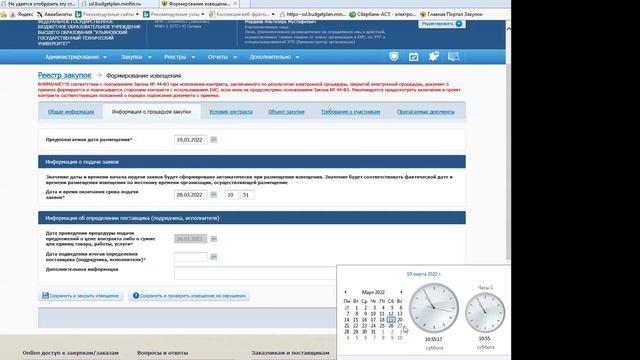Image resolution: width=640 pixels, height=360 pixels.
Task: Click the 'Заказчикам и поставщикам' footer heading
Action: click(x=290, y=353)
